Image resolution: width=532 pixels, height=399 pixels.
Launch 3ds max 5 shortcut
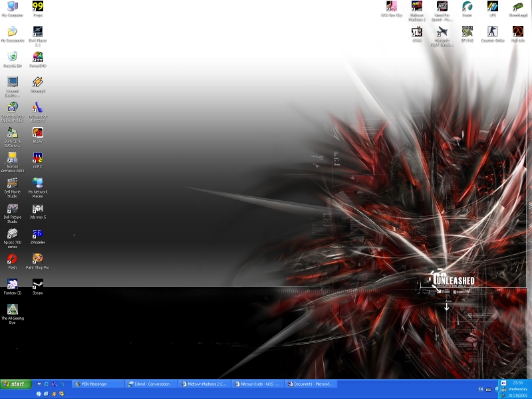point(38,209)
